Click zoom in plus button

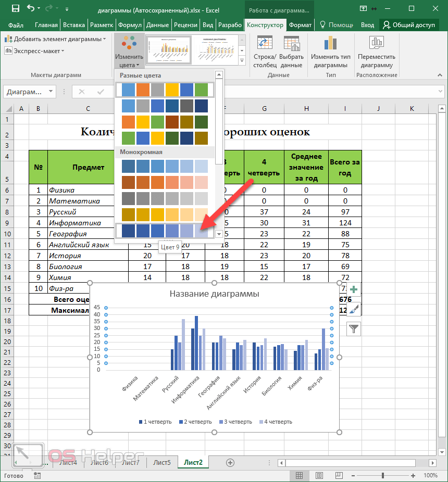[x=413, y=476]
